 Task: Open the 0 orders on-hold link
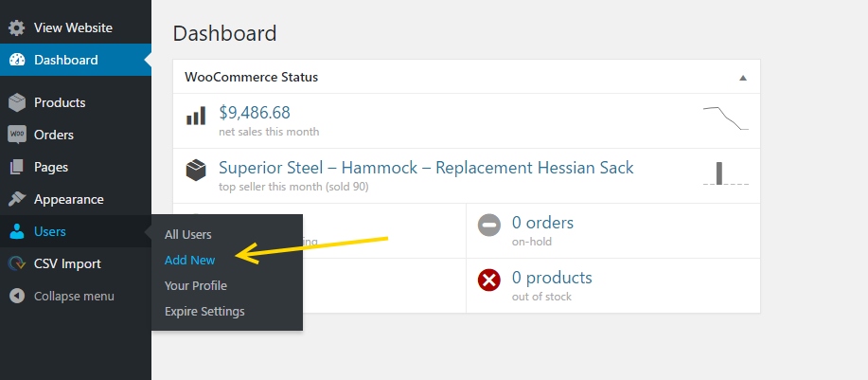[542, 223]
